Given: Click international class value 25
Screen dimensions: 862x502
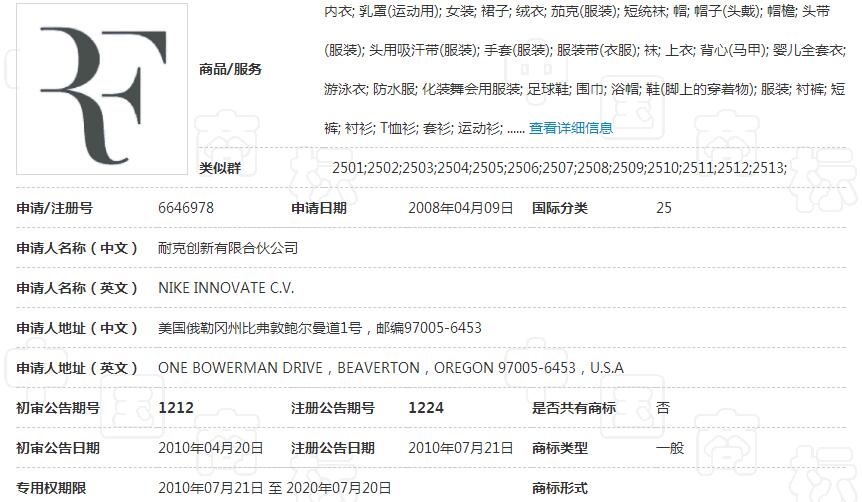Looking at the screenshot, I should click(x=664, y=208).
